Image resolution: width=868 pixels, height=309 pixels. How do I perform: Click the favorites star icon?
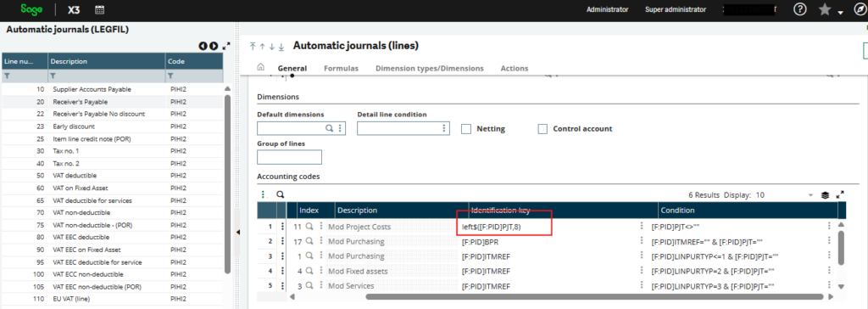[x=825, y=9]
